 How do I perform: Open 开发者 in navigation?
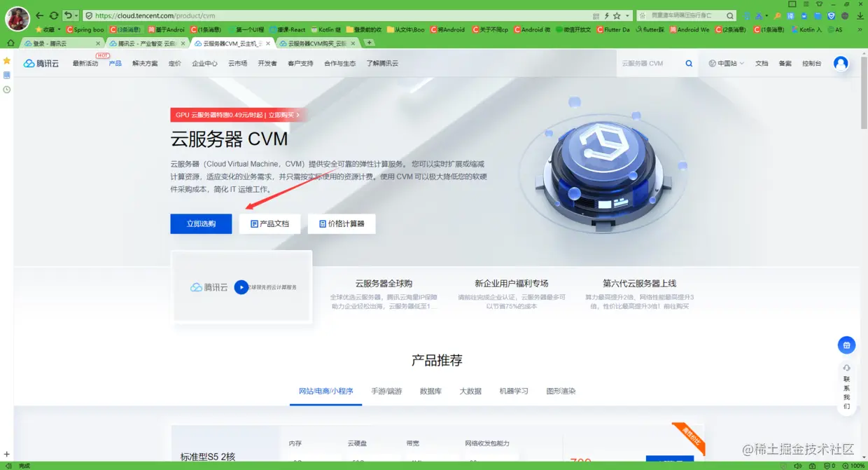point(267,63)
